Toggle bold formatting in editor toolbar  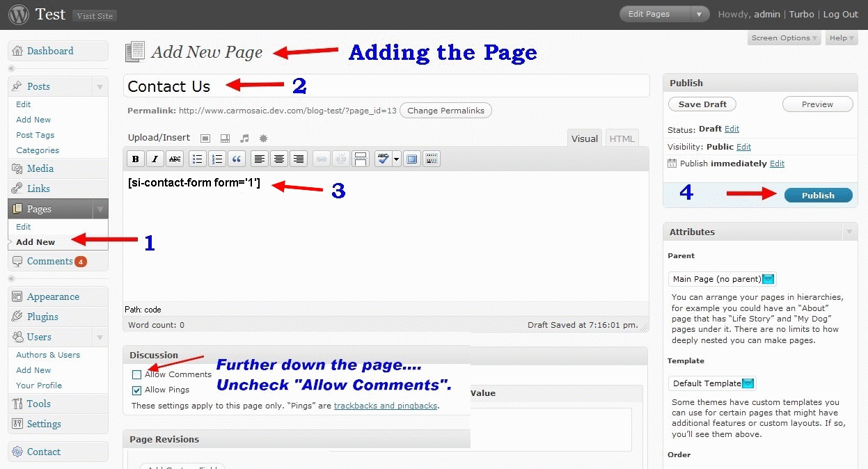click(136, 159)
